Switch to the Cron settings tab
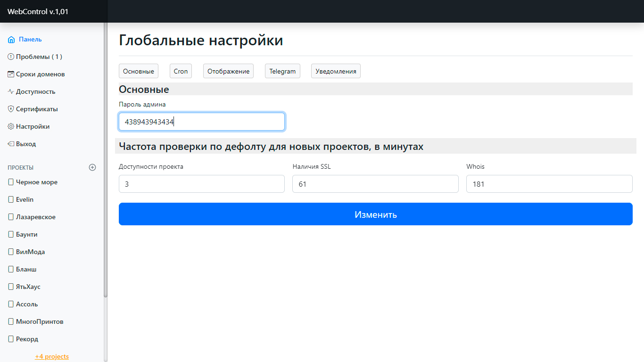The width and height of the screenshot is (644, 362). tap(181, 71)
